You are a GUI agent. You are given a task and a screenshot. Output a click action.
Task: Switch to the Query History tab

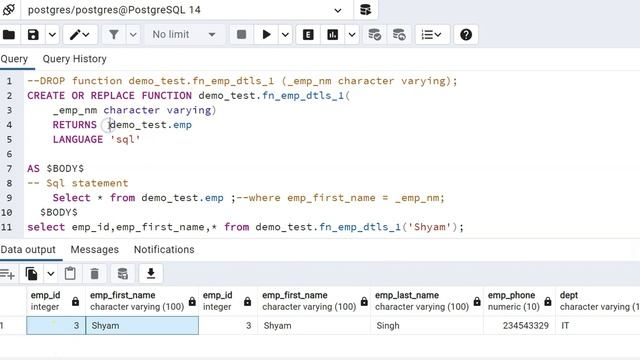click(x=74, y=59)
